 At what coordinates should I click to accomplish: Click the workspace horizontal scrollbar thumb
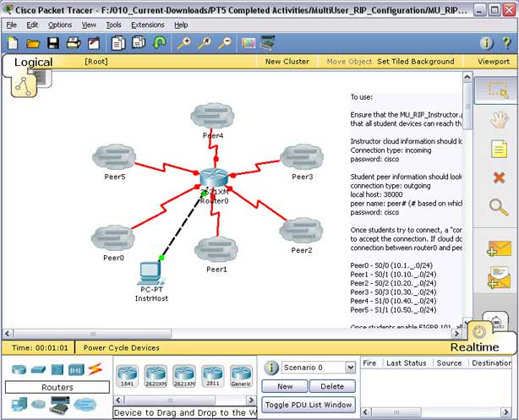[93, 334]
